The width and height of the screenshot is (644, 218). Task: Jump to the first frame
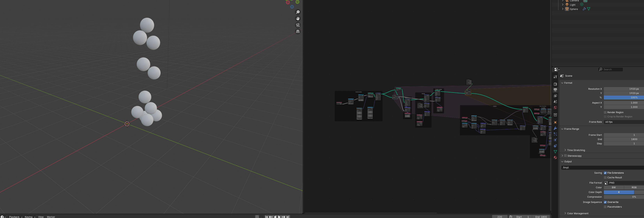[x=266, y=217]
